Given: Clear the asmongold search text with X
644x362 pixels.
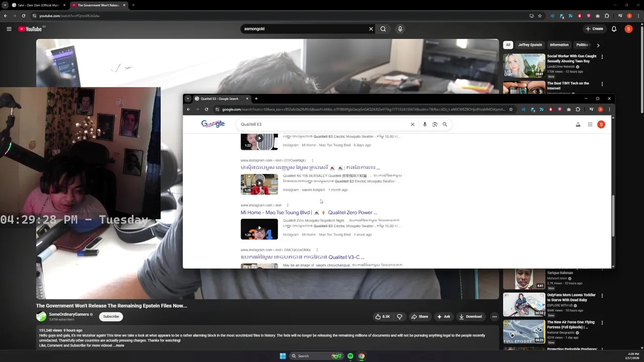Looking at the screenshot, I should (x=371, y=29).
